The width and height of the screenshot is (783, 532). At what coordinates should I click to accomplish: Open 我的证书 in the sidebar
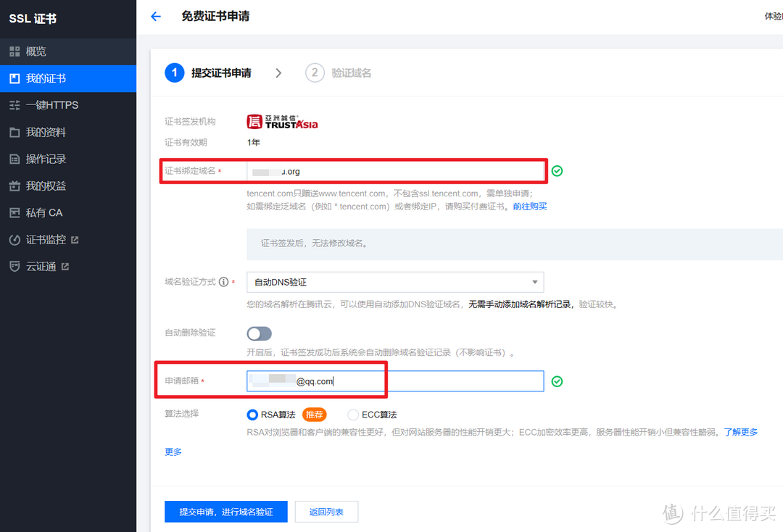[x=46, y=78]
